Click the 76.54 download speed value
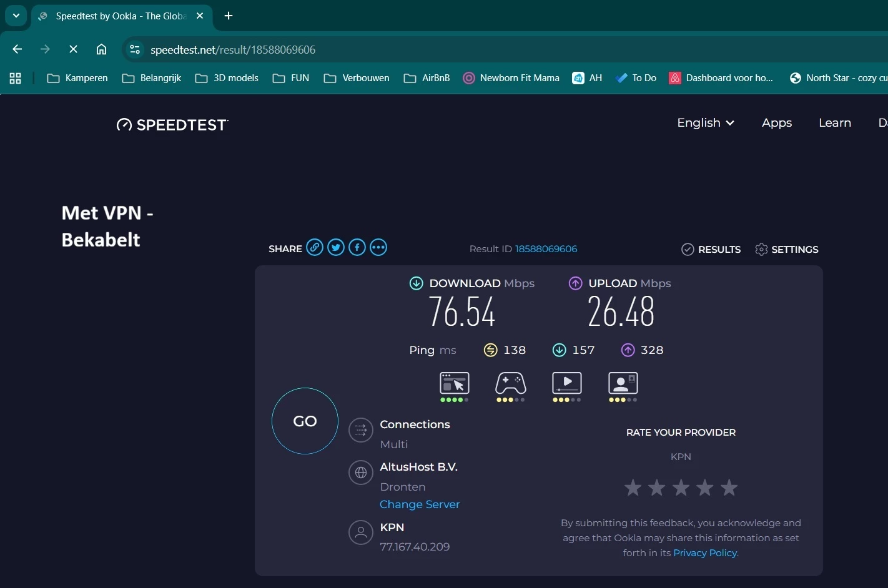888x588 pixels. coord(462,312)
